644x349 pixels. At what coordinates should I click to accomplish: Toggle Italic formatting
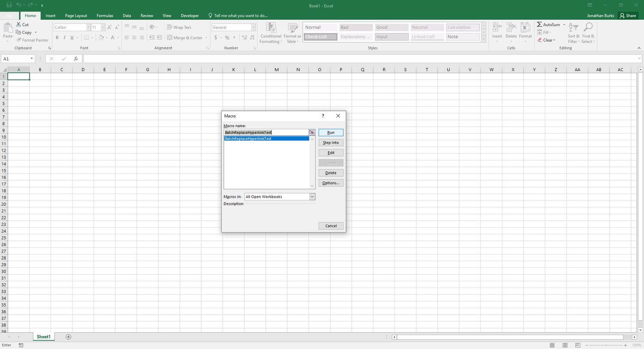[64, 38]
